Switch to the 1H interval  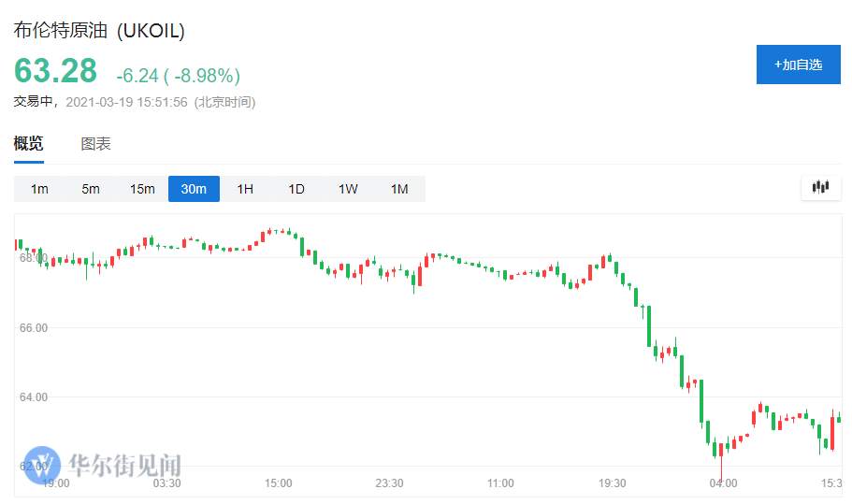tap(245, 189)
